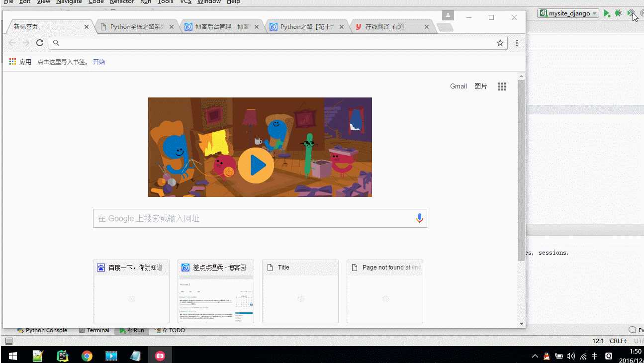Open the PyCharm Tools menu
The width and height of the screenshot is (644, 363).
pyautogui.click(x=165, y=2)
